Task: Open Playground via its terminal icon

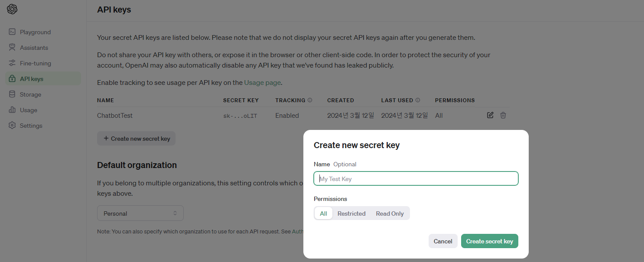Action: 12,32
